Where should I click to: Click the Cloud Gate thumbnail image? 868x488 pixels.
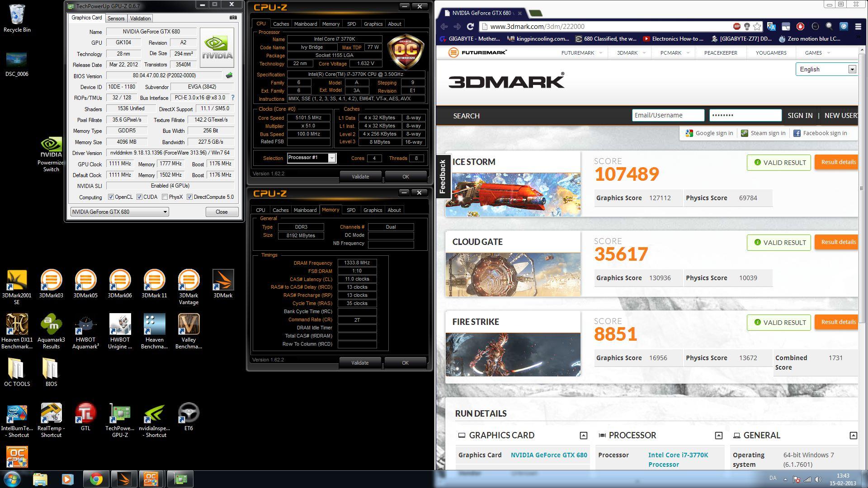[x=513, y=274]
